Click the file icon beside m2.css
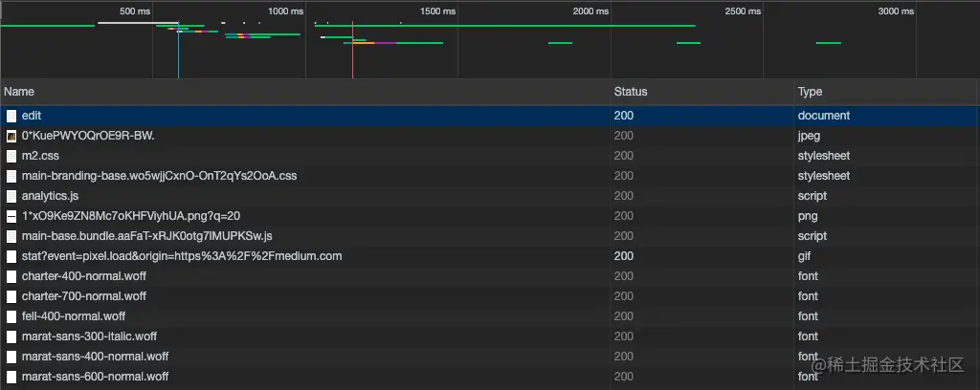 [x=11, y=156]
